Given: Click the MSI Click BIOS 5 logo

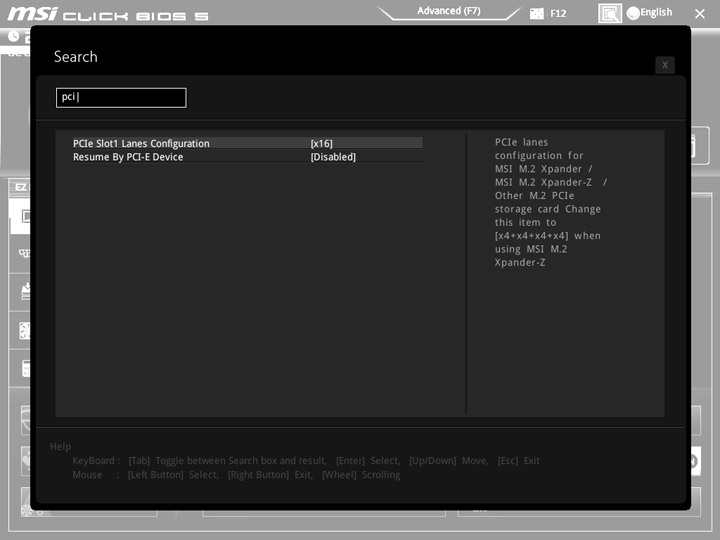Looking at the screenshot, I should click(x=108, y=14).
